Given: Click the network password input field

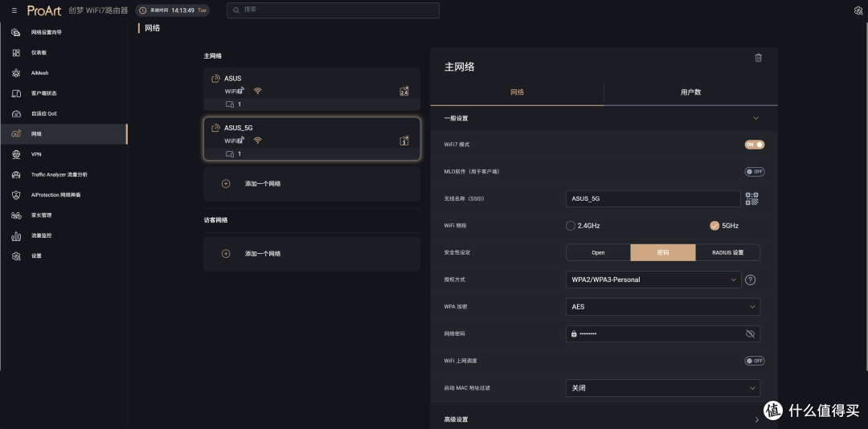Looking at the screenshot, I should coord(662,333).
